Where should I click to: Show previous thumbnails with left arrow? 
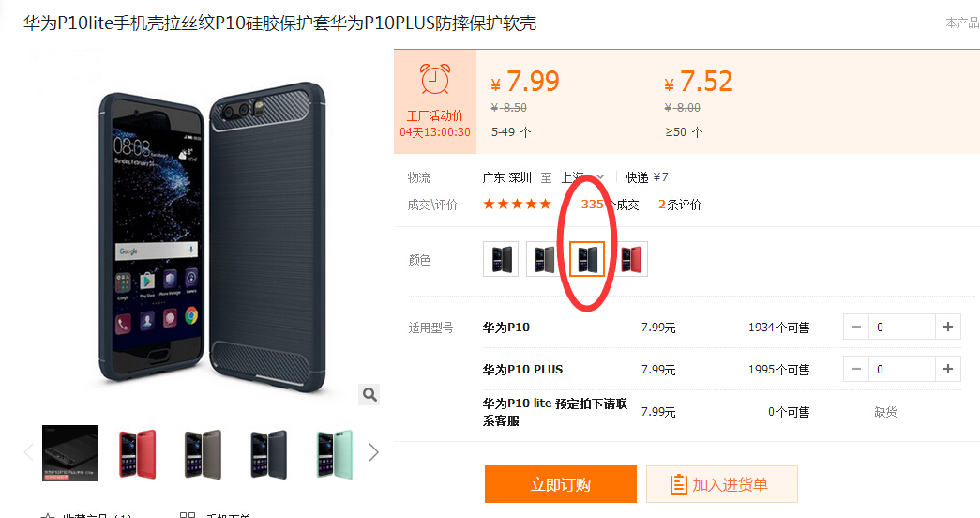pyautogui.click(x=29, y=452)
